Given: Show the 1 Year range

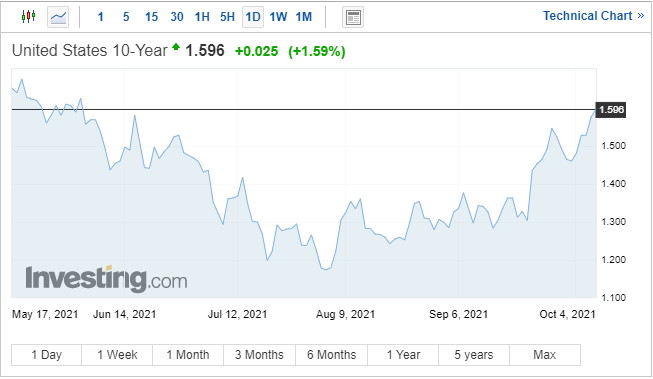Looking at the screenshot, I should coord(403,355).
